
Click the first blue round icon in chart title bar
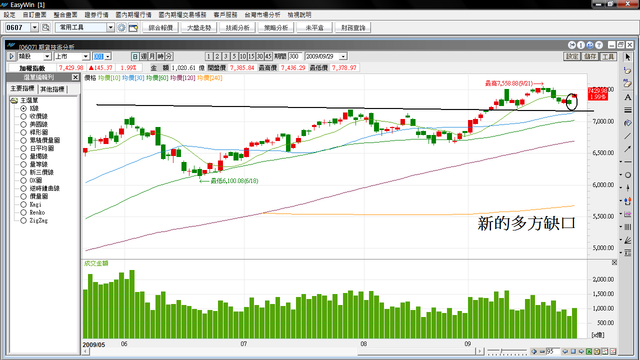tap(572, 45)
